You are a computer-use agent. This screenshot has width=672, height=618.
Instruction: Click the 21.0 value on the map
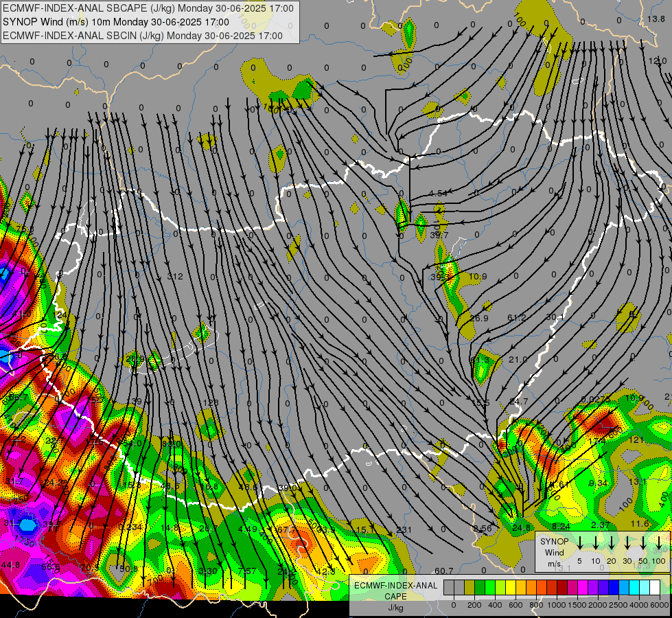(518, 359)
